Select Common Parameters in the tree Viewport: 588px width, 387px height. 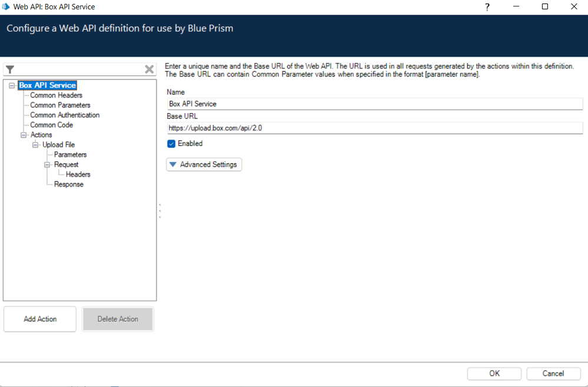(60, 105)
